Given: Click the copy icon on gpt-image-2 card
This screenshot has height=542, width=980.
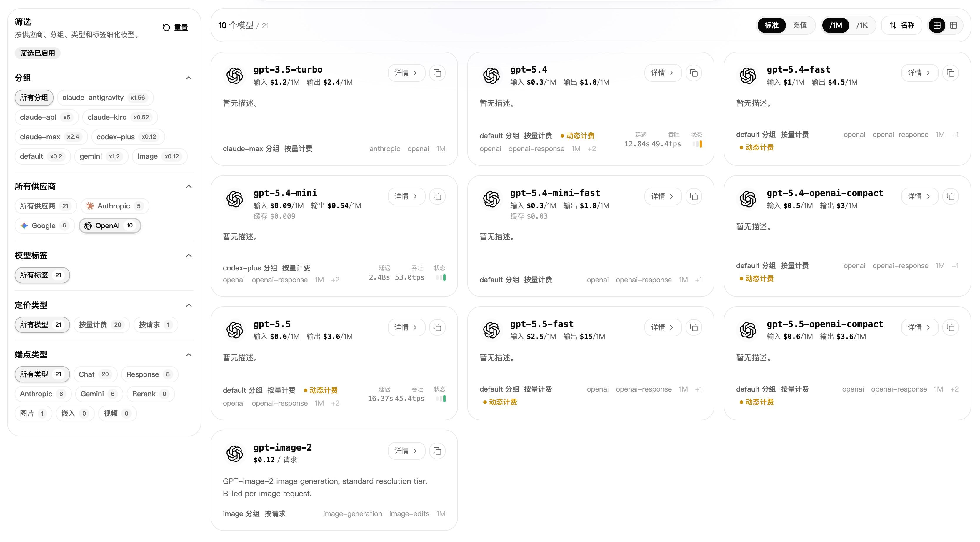Looking at the screenshot, I should point(437,451).
